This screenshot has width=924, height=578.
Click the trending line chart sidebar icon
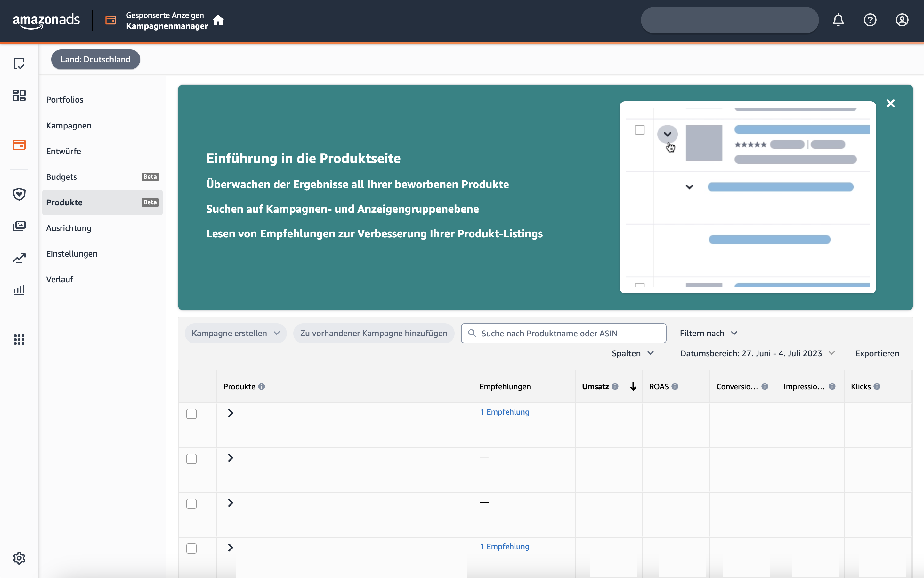point(19,259)
